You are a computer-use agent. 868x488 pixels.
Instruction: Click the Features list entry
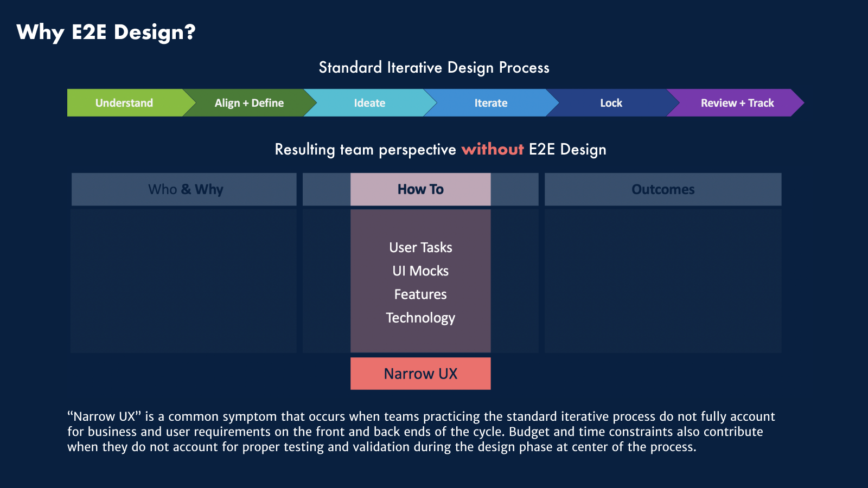pyautogui.click(x=420, y=294)
